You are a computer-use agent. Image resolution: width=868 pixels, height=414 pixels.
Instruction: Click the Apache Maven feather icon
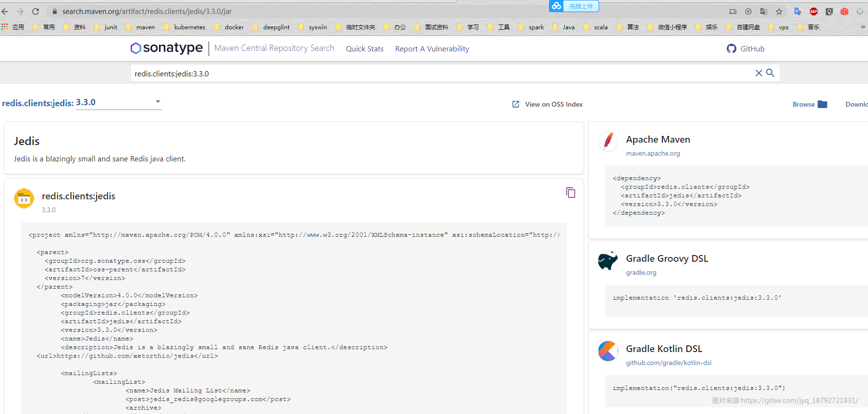point(608,142)
